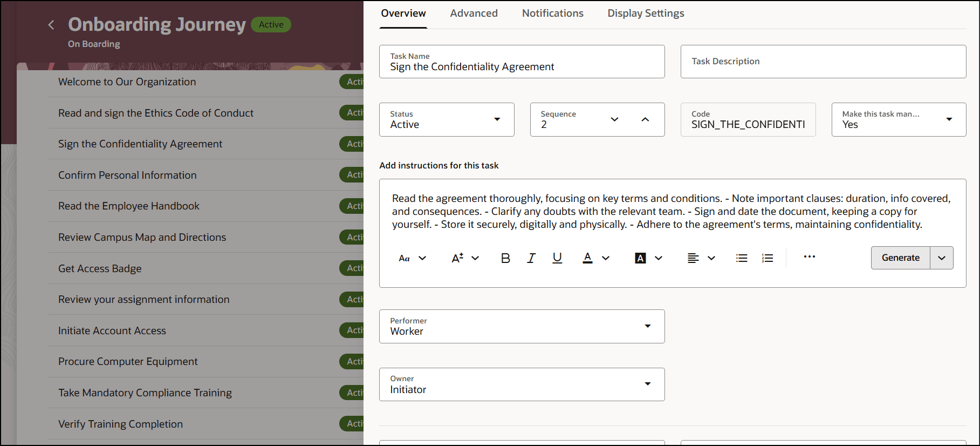
Task: Open the Welcome to Our Organization task
Action: tap(127, 82)
